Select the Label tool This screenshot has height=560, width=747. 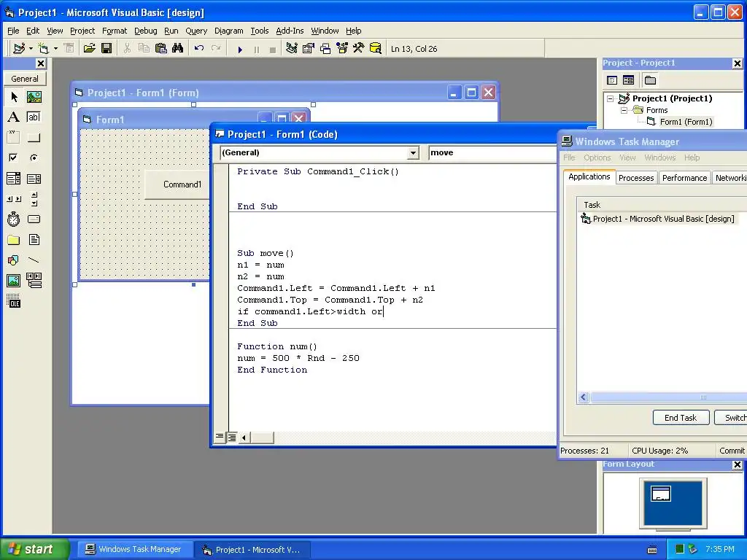click(x=14, y=117)
